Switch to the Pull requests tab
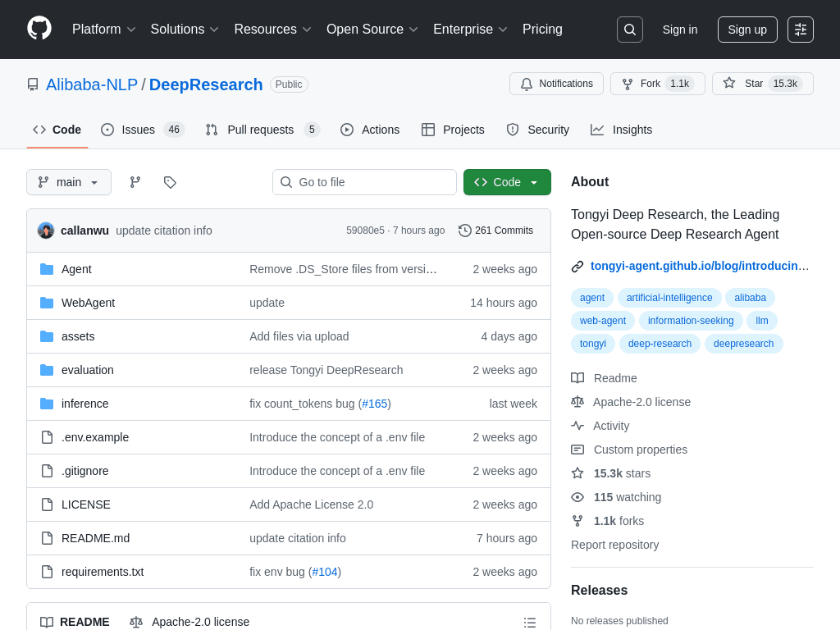 (x=262, y=130)
